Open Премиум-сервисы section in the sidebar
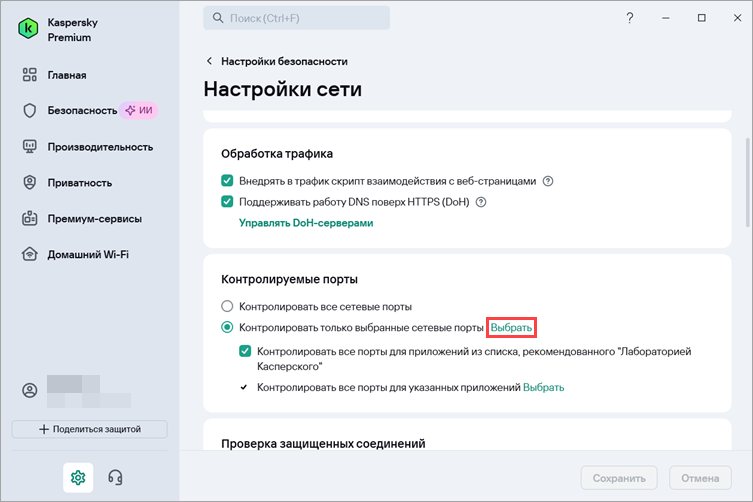Image resolution: width=753 pixels, height=502 pixels. click(x=94, y=219)
